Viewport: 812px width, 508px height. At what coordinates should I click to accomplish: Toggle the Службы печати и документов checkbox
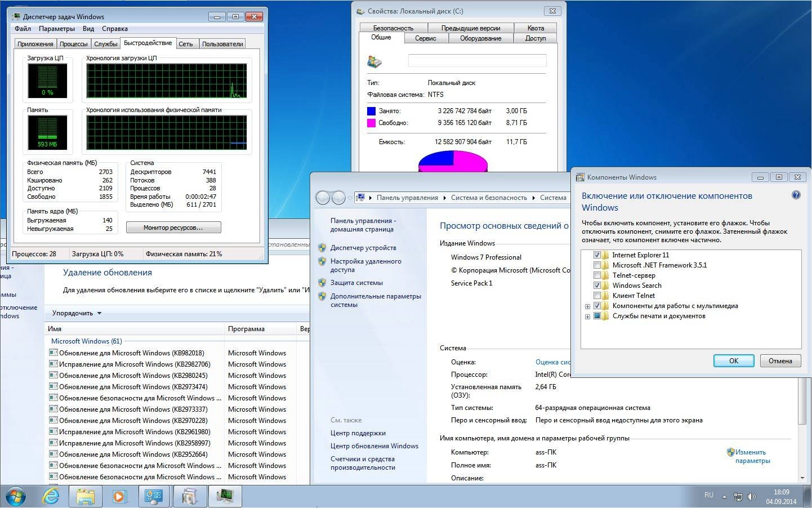pyautogui.click(x=597, y=316)
